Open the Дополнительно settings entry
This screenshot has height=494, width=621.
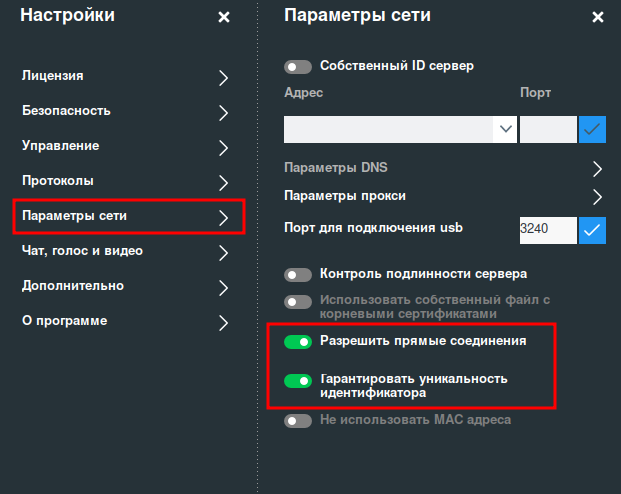coord(73,286)
